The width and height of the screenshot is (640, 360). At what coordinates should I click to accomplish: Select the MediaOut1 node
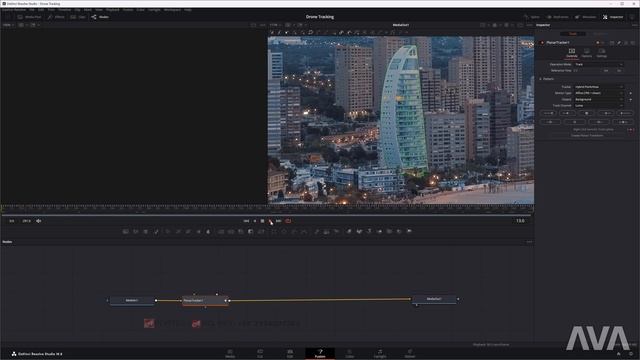(434, 299)
